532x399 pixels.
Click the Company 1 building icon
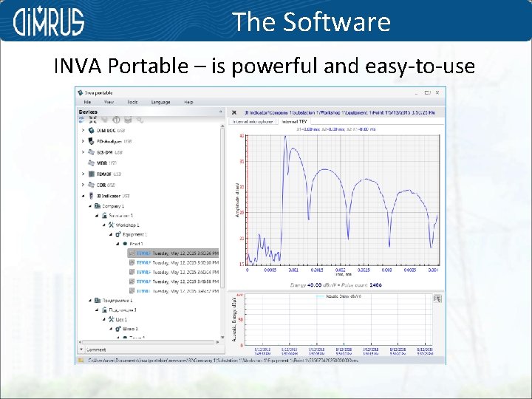(98, 206)
